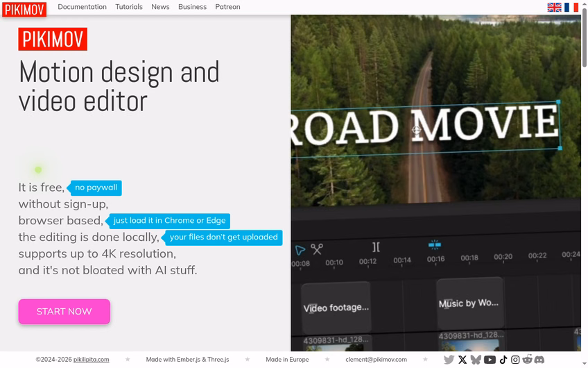The width and height of the screenshot is (588, 368).
Task: Click the clement@pikimov.com email address
Action: coord(376,360)
